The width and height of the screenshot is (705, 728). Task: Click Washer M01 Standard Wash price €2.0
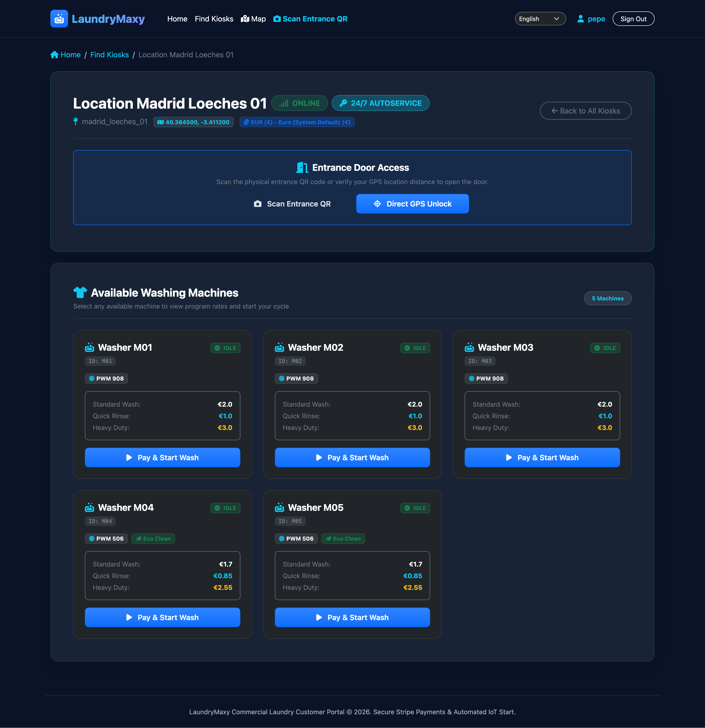pos(225,404)
